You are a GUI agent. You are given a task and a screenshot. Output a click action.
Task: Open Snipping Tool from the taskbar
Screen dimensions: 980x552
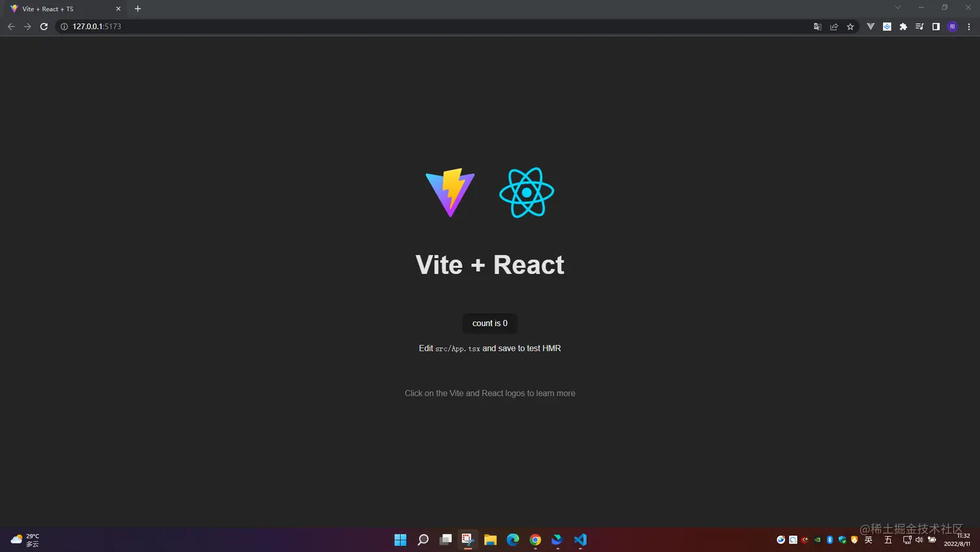(x=468, y=540)
